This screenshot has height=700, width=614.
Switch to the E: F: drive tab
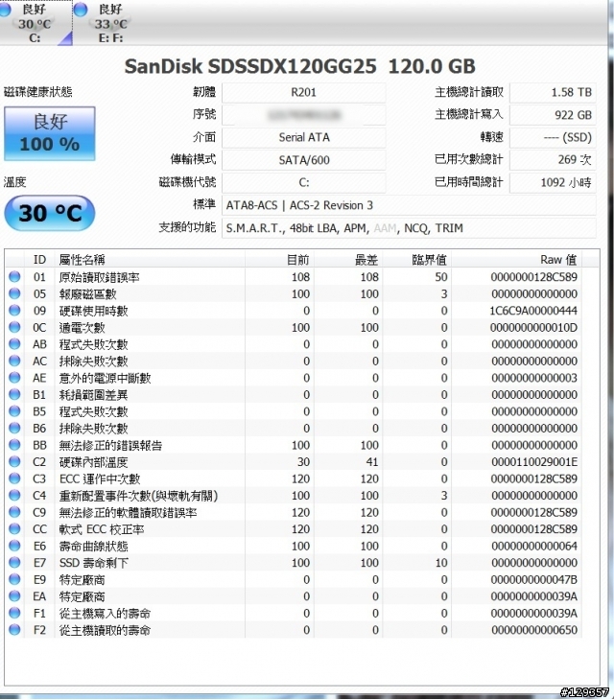click(111, 23)
